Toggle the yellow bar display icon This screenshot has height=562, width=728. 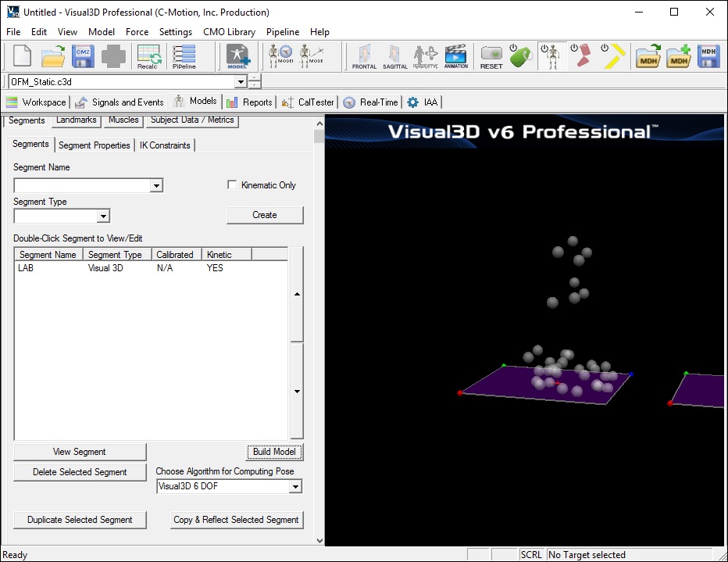click(x=613, y=56)
